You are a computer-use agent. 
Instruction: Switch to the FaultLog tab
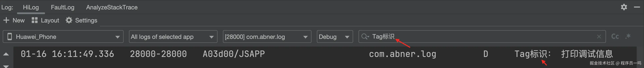tap(62, 7)
